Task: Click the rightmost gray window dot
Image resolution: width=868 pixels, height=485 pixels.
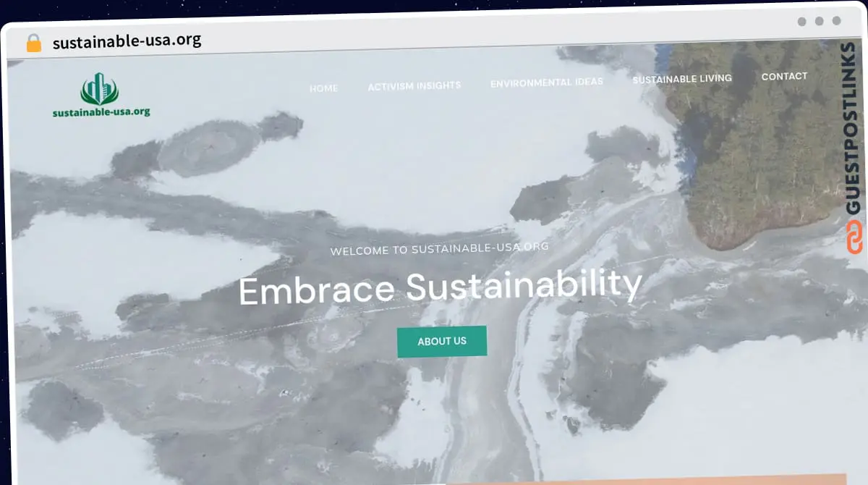Action: pos(836,21)
